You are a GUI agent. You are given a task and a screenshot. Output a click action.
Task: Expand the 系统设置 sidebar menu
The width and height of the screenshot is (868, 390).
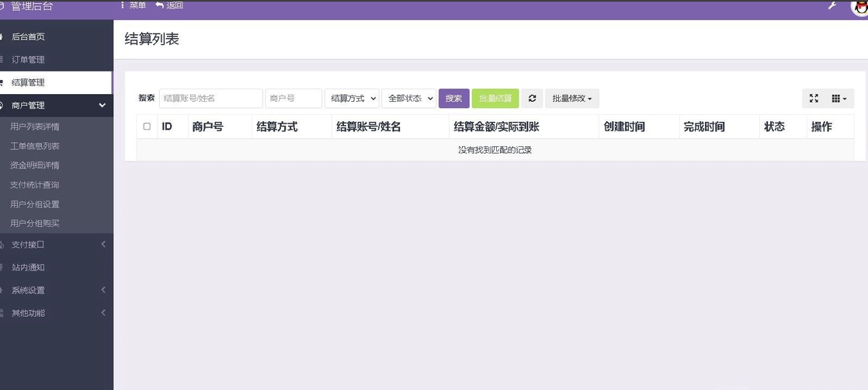(57, 291)
